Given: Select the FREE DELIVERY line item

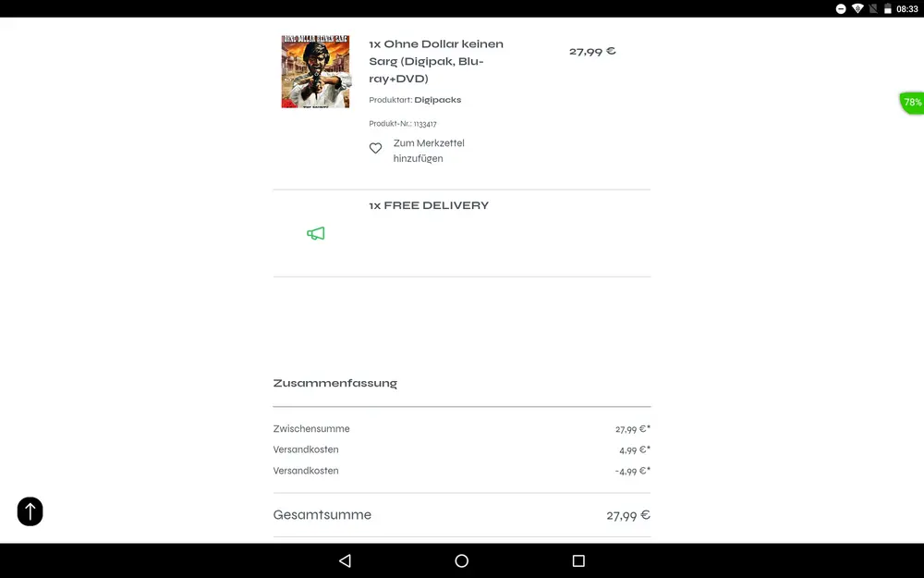Looking at the screenshot, I should tap(462, 233).
